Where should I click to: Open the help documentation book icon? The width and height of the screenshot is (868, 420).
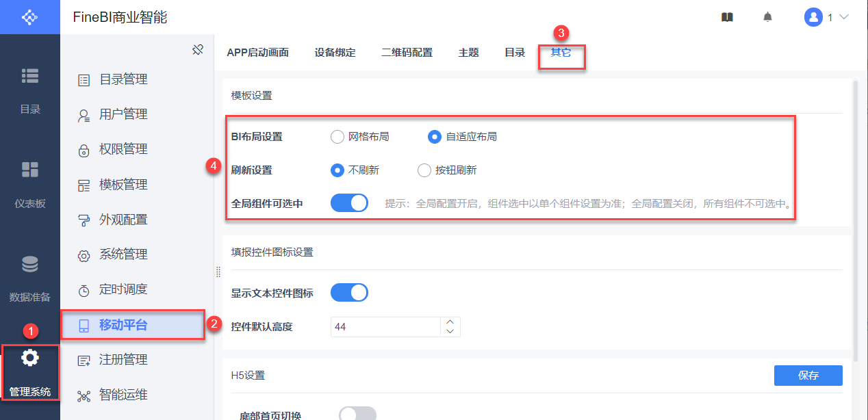pos(727,17)
